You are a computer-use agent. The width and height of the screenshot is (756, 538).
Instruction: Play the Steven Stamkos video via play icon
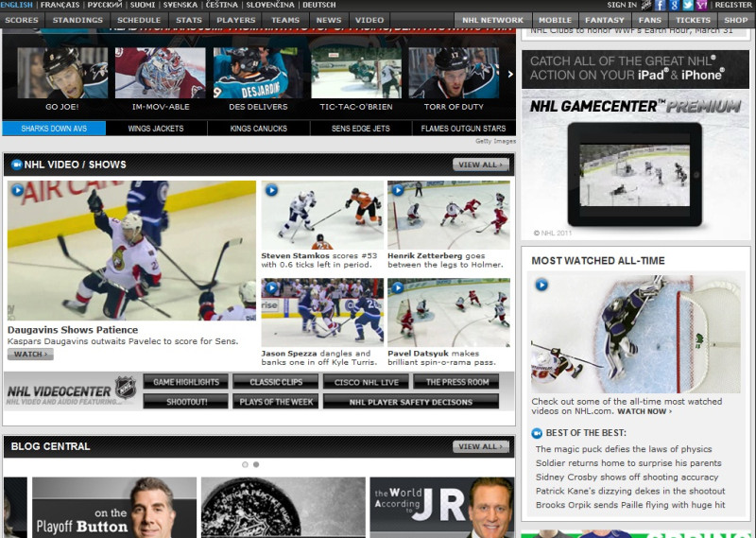pos(271,190)
